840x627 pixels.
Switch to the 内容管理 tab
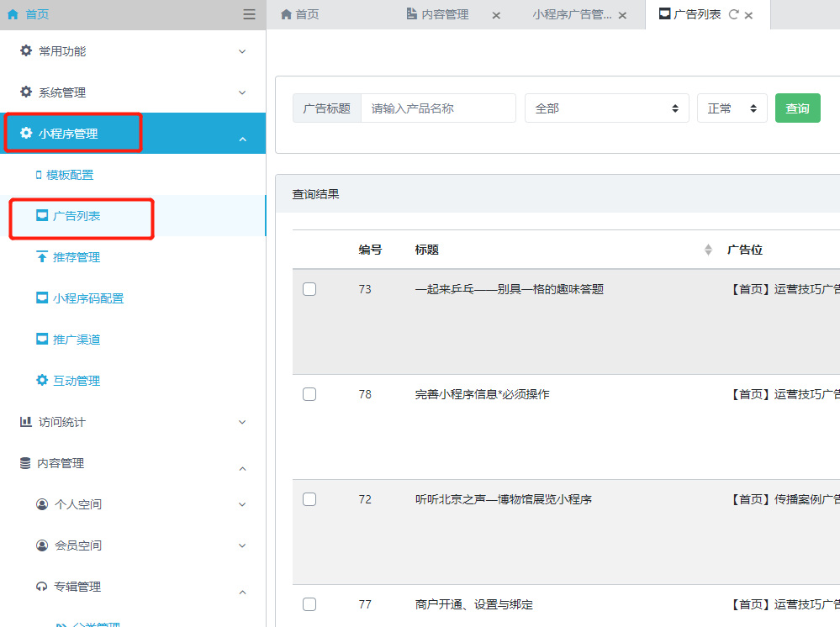(x=444, y=14)
